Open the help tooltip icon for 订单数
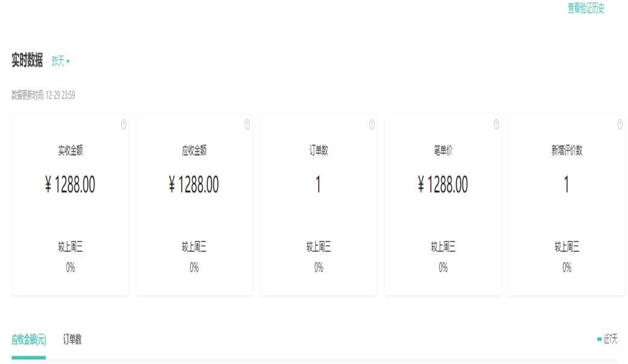This screenshot has height=364, width=628. [372, 125]
